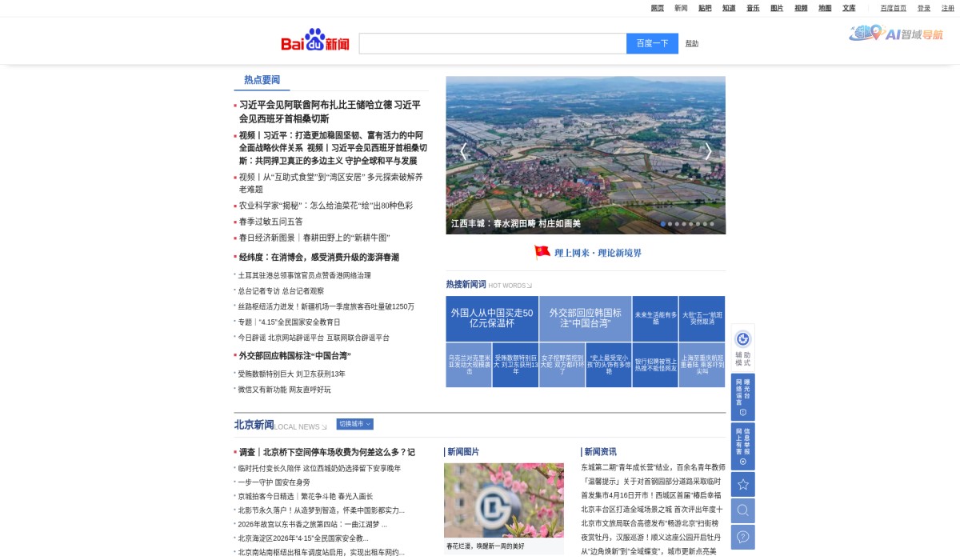Open the 切换城市 city switcher dropdown
The width and height of the screenshot is (960, 560).
click(354, 424)
